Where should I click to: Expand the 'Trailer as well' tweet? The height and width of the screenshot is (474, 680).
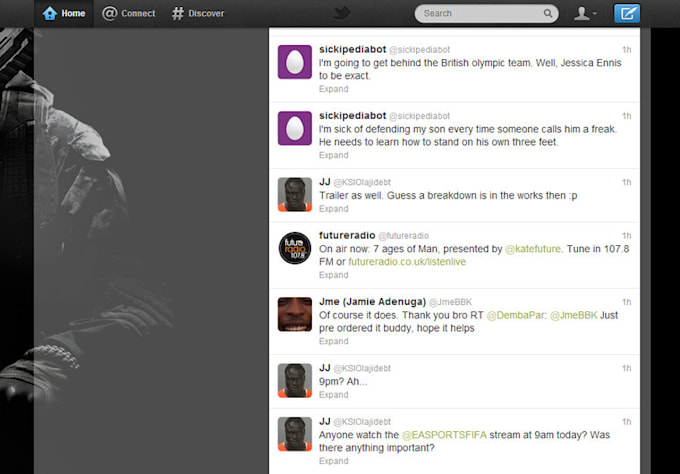[x=333, y=209]
